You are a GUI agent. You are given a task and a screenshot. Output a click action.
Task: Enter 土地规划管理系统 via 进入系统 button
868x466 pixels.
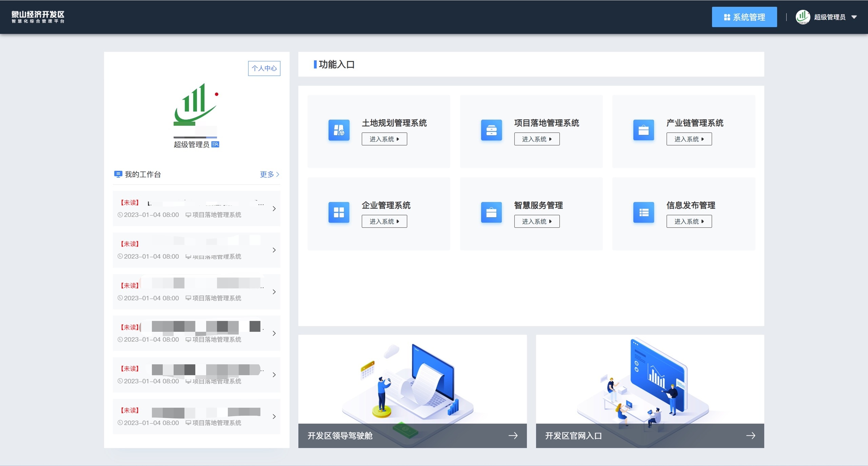tap(384, 139)
